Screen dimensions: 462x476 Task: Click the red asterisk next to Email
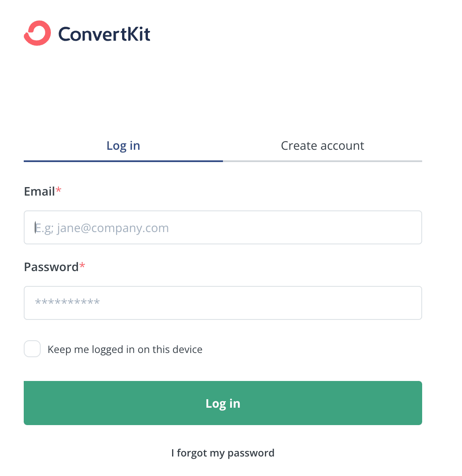58,190
